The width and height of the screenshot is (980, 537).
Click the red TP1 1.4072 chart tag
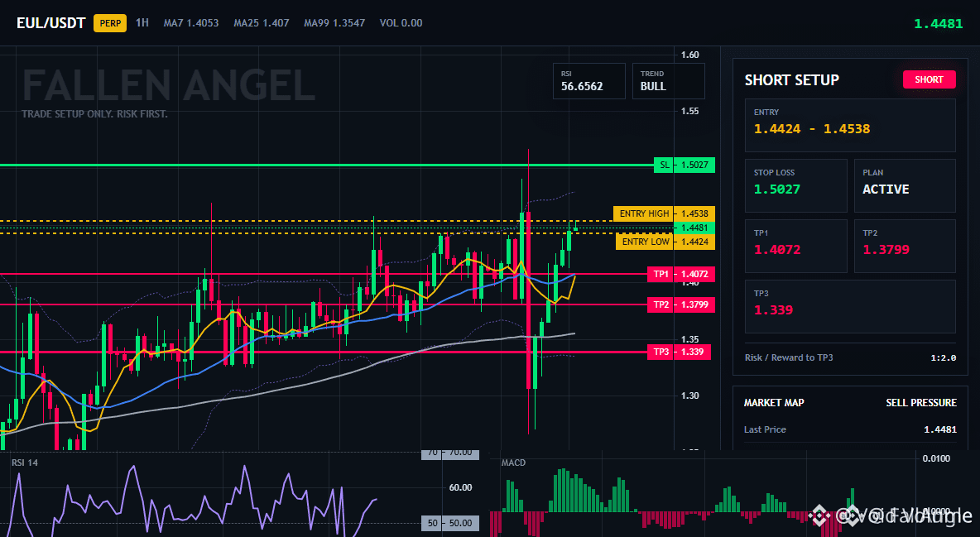point(681,274)
